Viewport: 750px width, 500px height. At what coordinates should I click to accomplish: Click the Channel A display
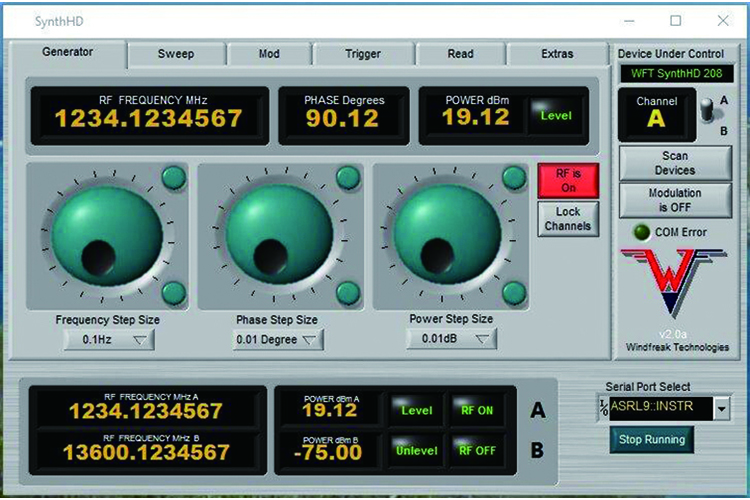point(656,114)
